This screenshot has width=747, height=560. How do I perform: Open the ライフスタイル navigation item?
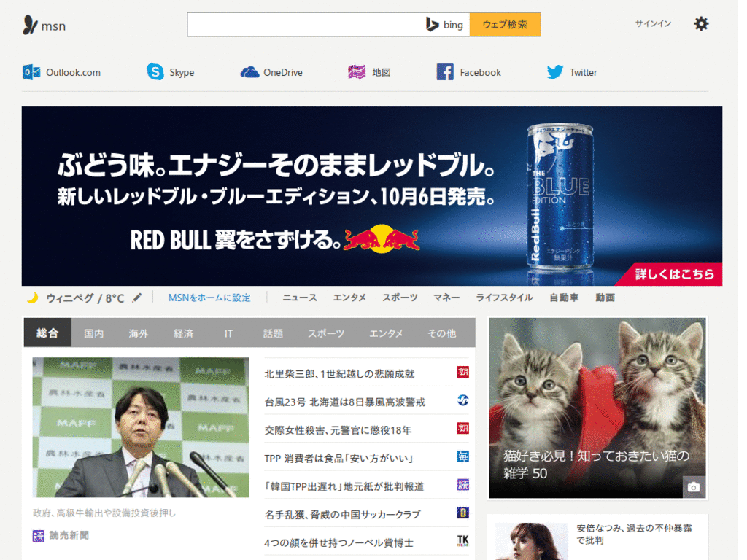(504, 297)
